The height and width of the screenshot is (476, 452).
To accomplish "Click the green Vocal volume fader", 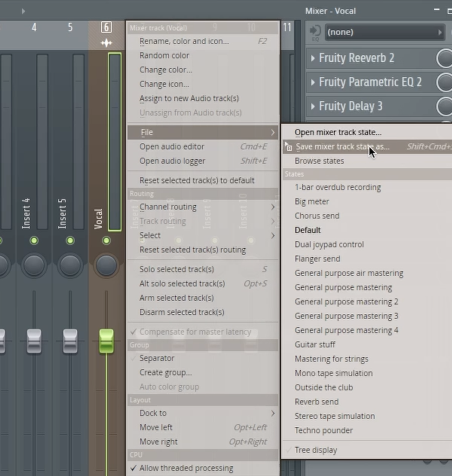I will point(106,341).
